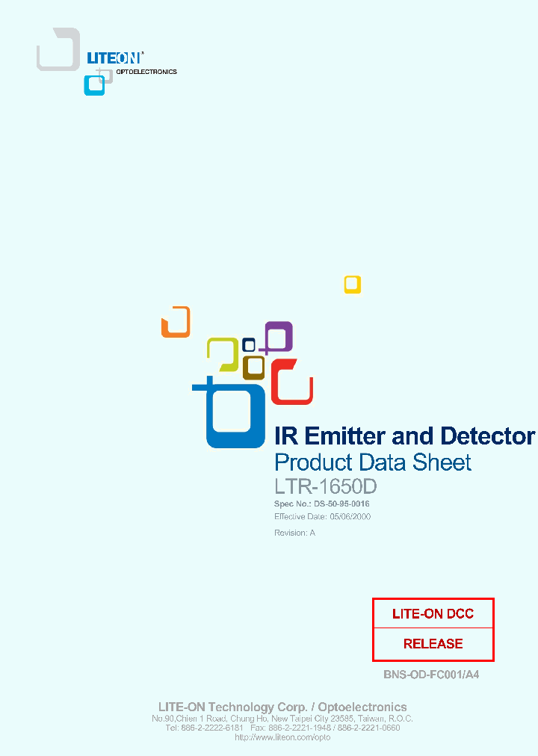
Task: Click the LITE-ON DCC stamp box
Action: tap(433, 614)
